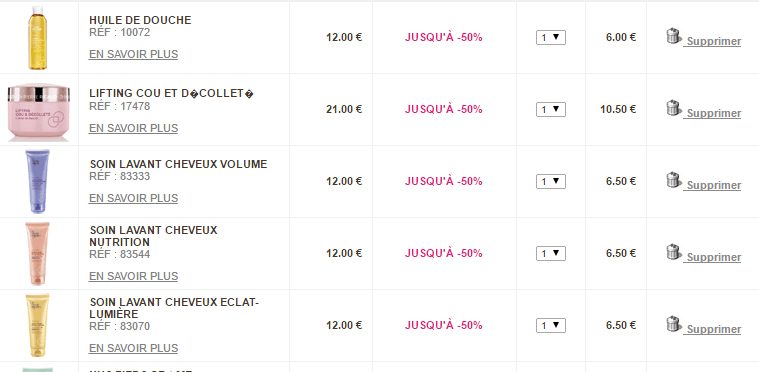This screenshot has width=759, height=372.
Task: Follow En Savoir Plus under REF 17478
Action: (x=133, y=128)
